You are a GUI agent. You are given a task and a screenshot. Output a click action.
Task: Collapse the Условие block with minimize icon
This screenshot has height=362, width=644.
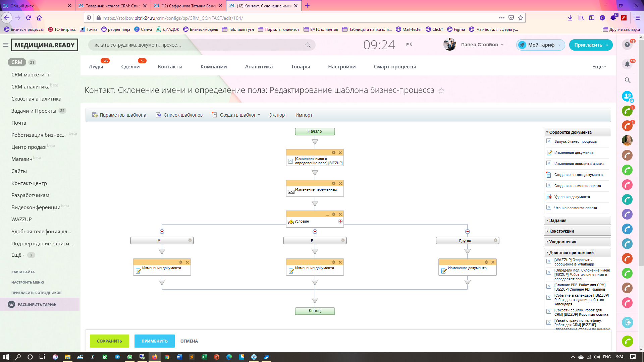327,215
